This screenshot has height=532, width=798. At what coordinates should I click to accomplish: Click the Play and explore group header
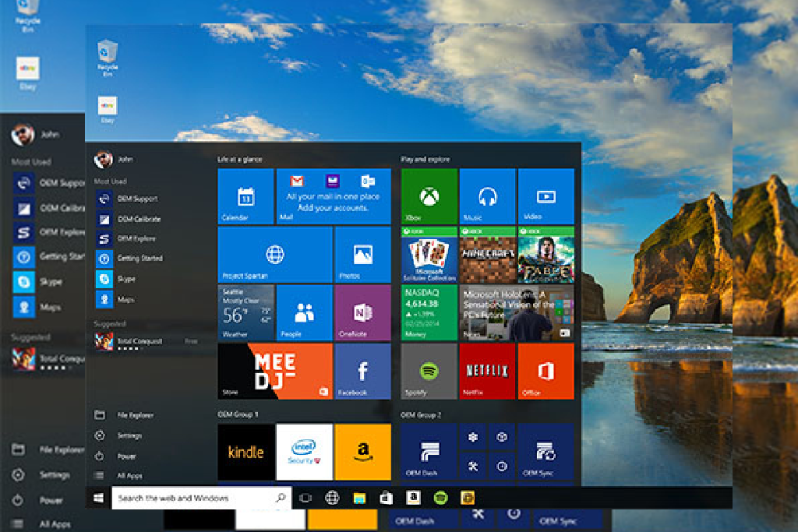coord(425,159)
